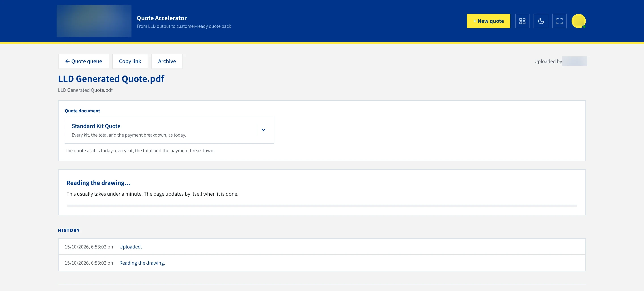
Task: Click the LLD Generated Quote.pdf filename subtitle
Action: [85, 90]
